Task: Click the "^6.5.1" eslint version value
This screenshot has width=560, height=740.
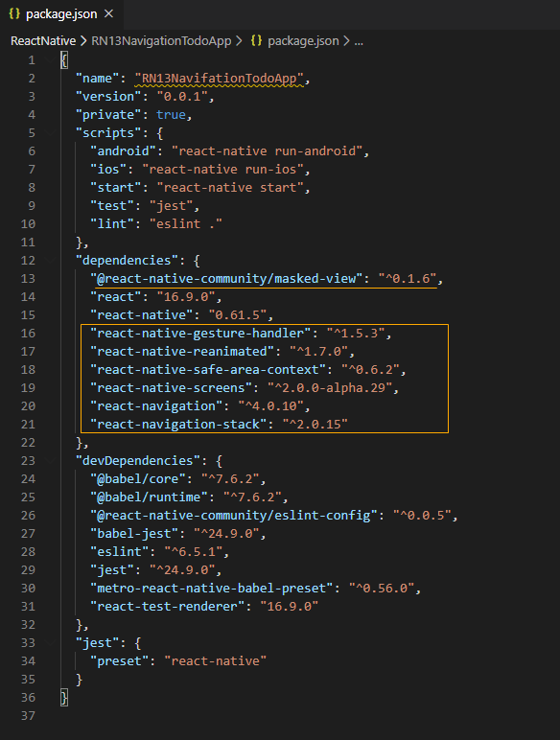Action: tap(193, 552)
